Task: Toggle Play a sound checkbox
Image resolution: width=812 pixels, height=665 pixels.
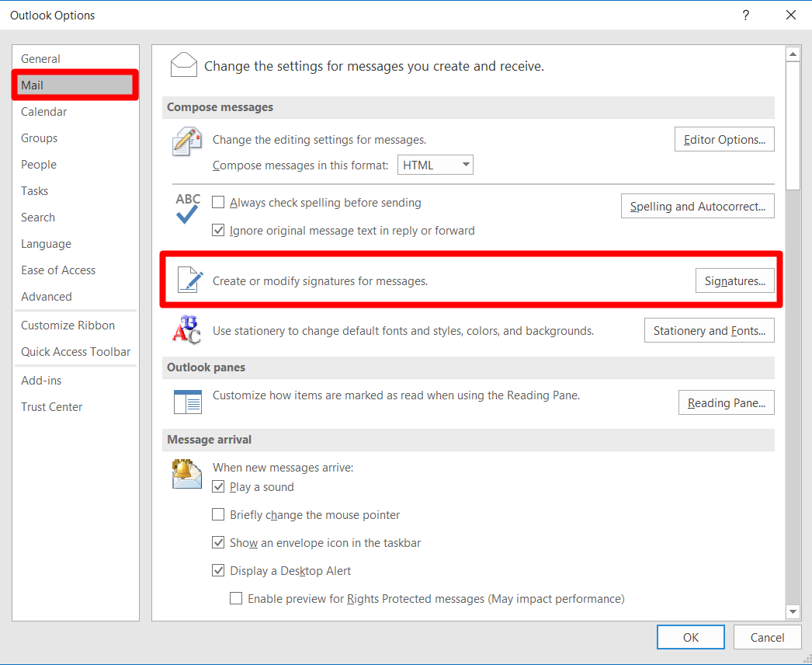Action: tap(219, 486)
